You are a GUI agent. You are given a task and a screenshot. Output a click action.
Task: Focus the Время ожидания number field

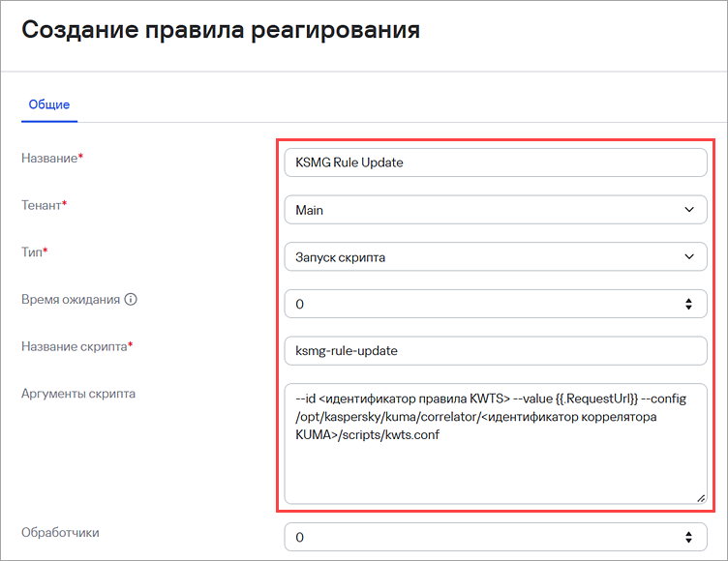point(496,304)
